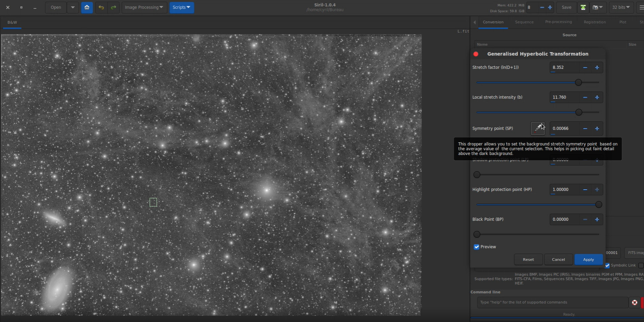
Task: Go to the home working directory icon
Action: 87,7
